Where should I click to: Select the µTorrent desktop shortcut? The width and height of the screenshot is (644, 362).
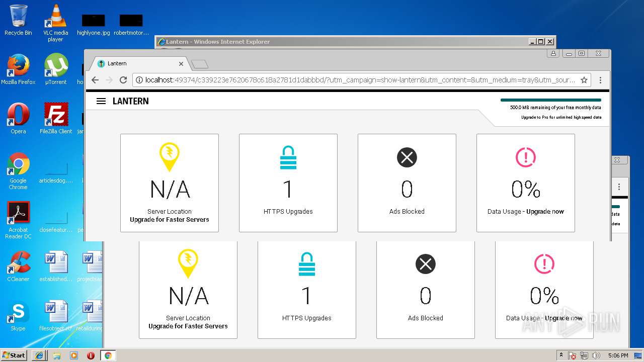[55, 69]
